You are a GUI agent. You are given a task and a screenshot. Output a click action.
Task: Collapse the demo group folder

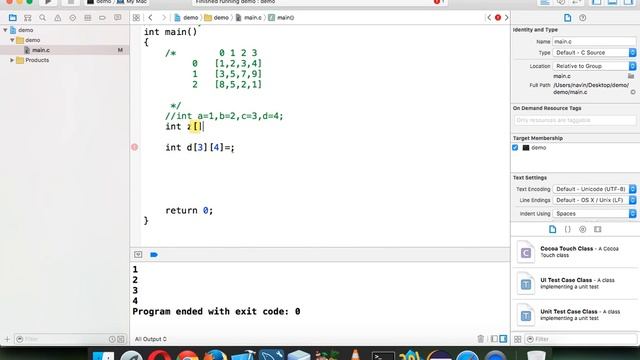pyautogui.click(x=12, y=40)
